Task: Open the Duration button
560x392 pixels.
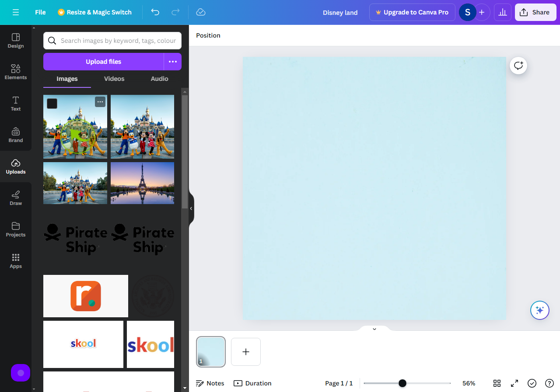Action: point(252,383)
